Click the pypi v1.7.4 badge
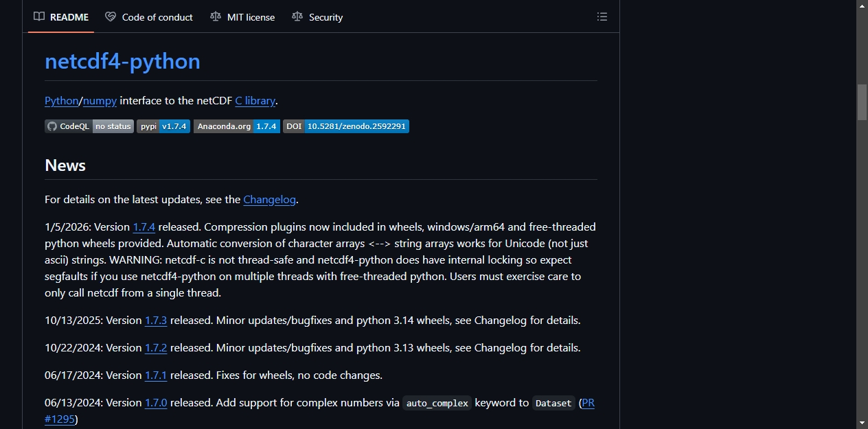 [163, 126]
